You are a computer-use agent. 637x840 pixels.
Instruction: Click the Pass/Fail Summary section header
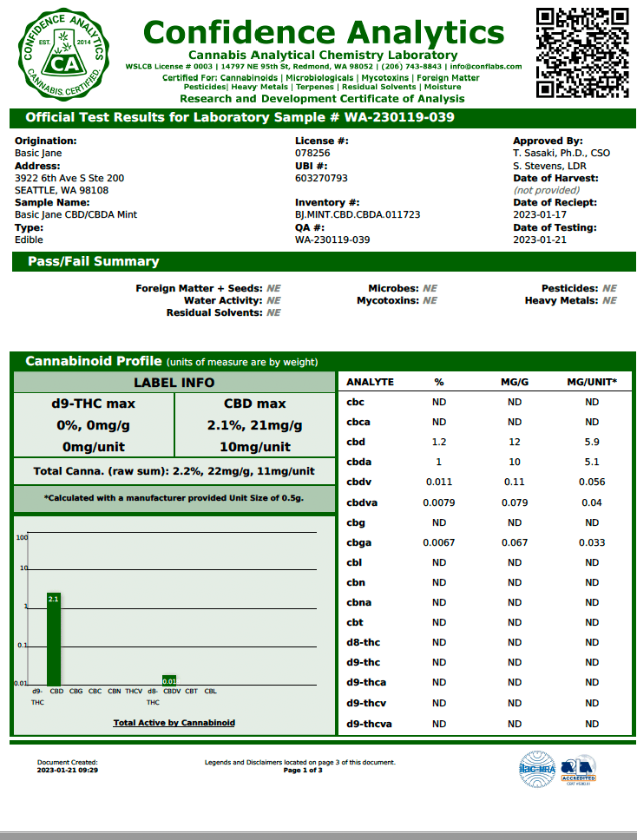(x=324, y=261)
